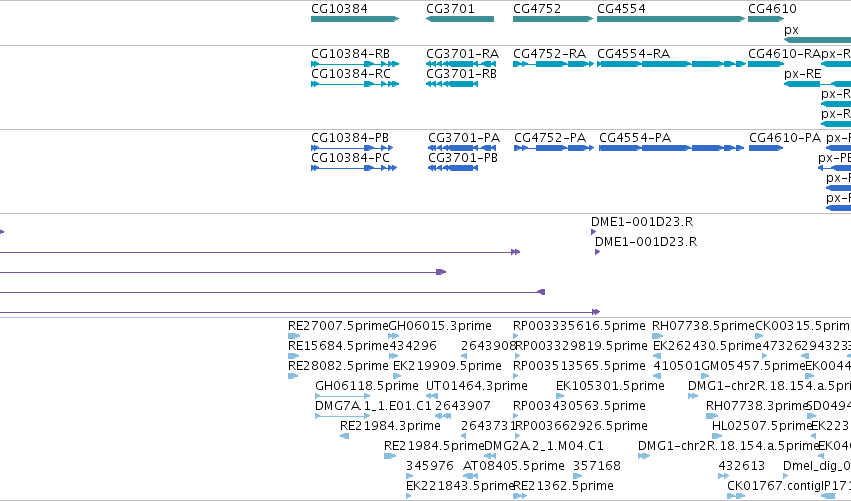Select the 410501 feature label
851x501 pixels.
[x=677, y=366]
